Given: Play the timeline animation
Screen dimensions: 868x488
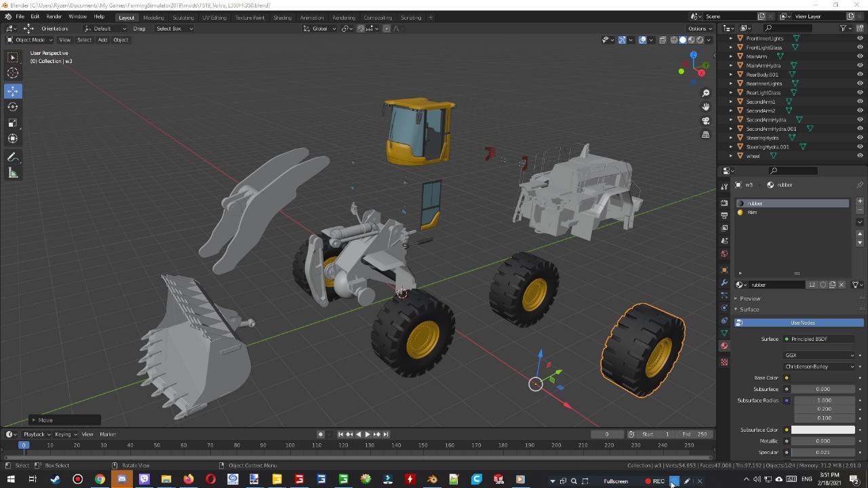Looking at the screenshot, I should tap(368, 434).
